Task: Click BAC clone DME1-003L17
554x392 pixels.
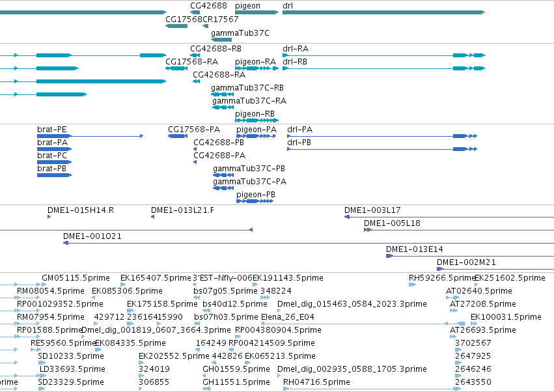Action: [x=372, y=210]
